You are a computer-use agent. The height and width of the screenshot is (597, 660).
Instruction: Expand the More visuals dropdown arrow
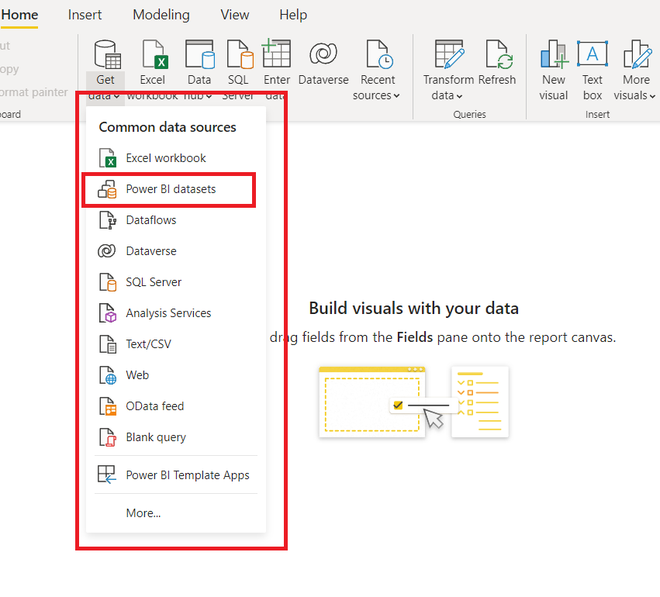652,96
